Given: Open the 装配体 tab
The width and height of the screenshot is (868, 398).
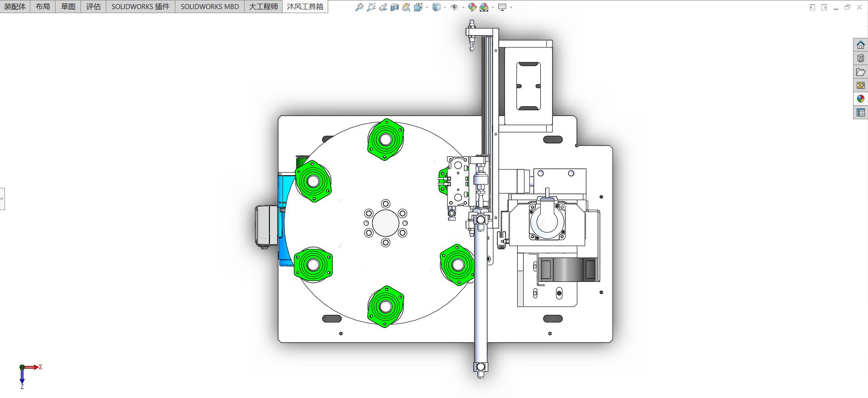Looking at the screenshot, I should pyautogui.click(x=15, y=6).
